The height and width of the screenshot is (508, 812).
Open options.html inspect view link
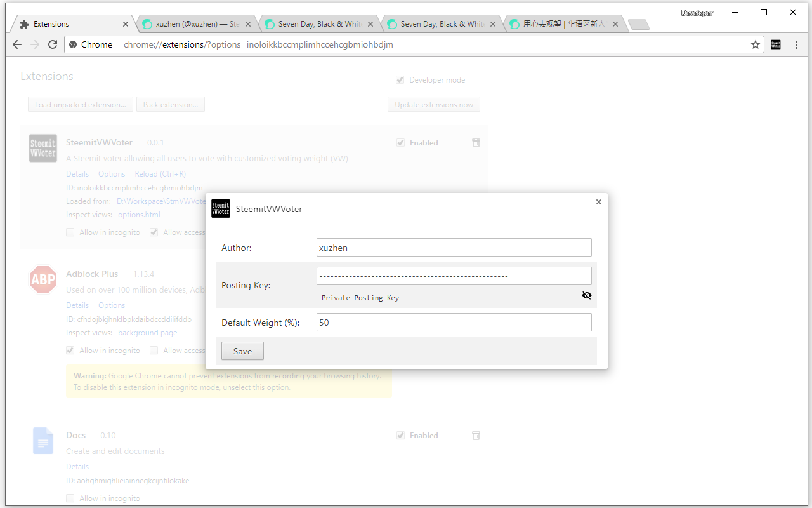click(139, 215)
